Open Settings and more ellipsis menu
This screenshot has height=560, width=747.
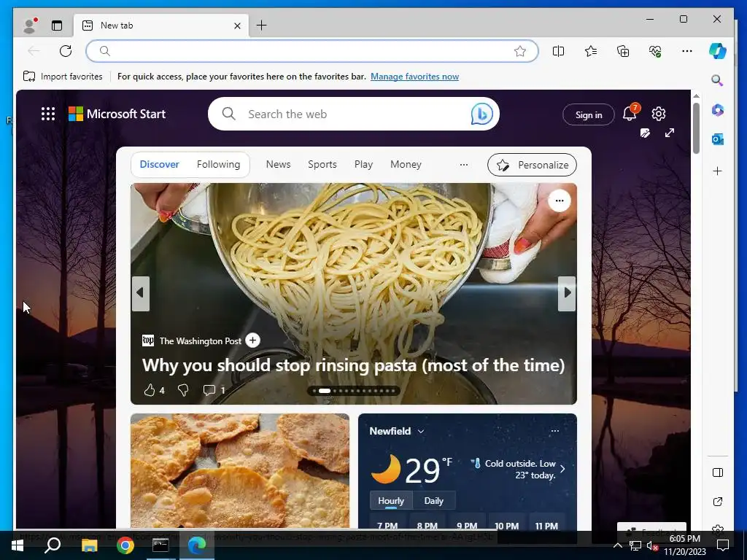point(687,51)
